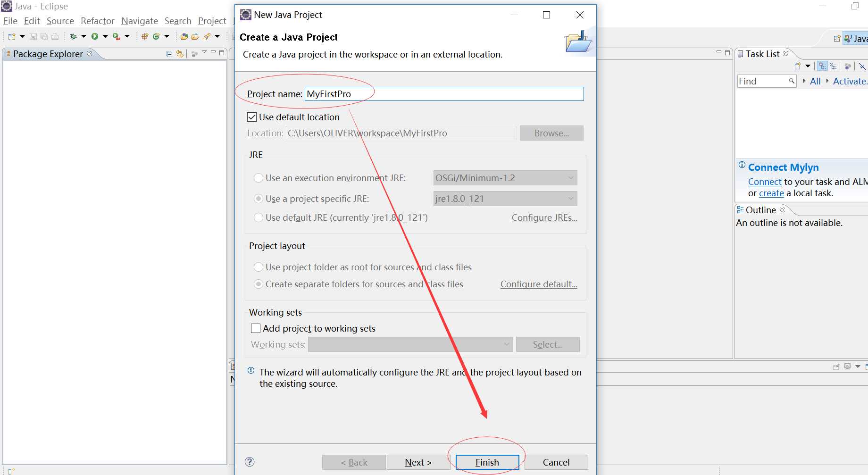
Task: Click the New Java Package icon
Action: point(145,36)
